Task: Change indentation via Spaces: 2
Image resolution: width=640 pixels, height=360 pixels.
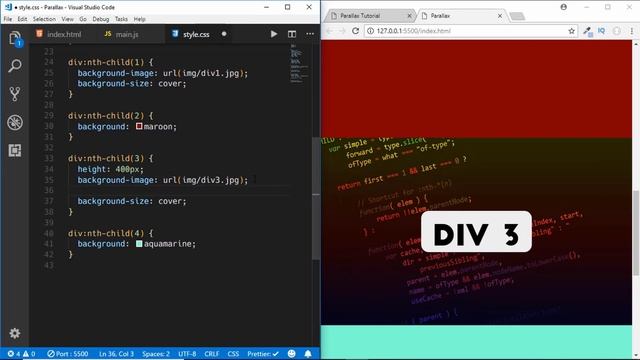Action: [x=156, y=354]
